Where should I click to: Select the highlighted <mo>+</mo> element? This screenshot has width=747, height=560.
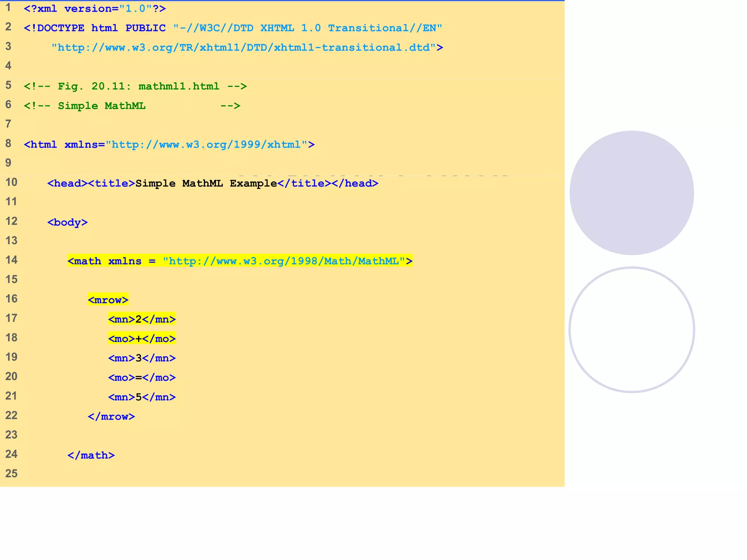(142, 339)
